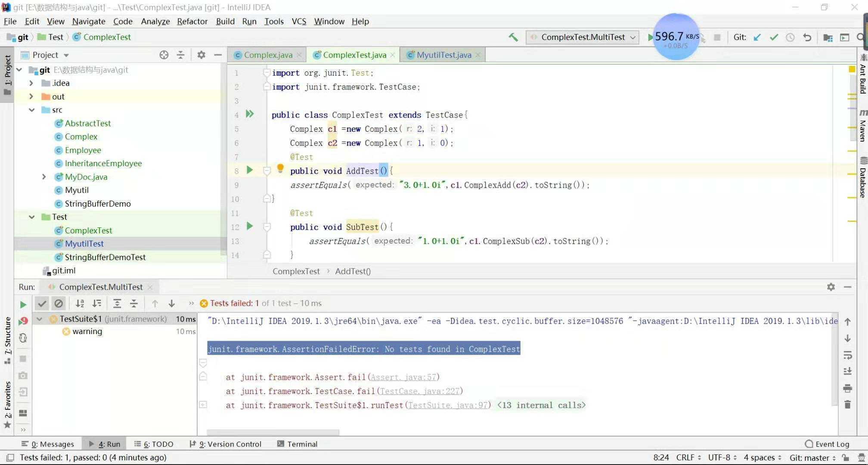Open the 7: Structure side tab
The image size is (868, 465).
(7, 341)
